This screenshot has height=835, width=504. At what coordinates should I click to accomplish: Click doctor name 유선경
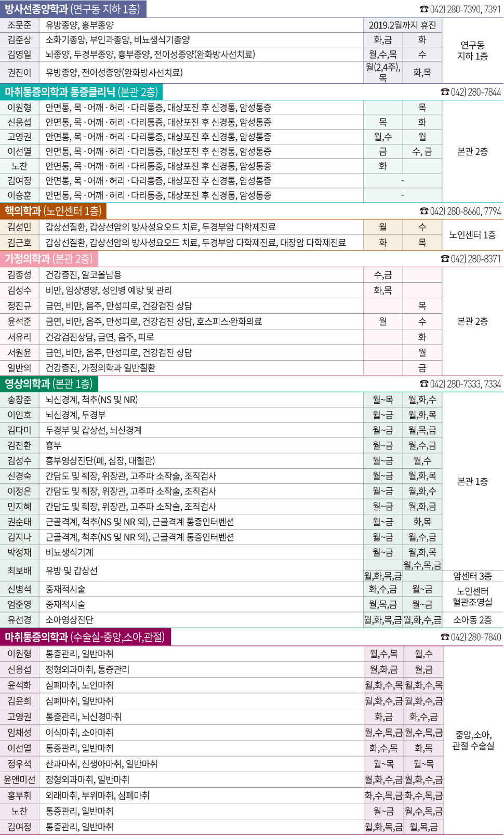click(19, 620)
